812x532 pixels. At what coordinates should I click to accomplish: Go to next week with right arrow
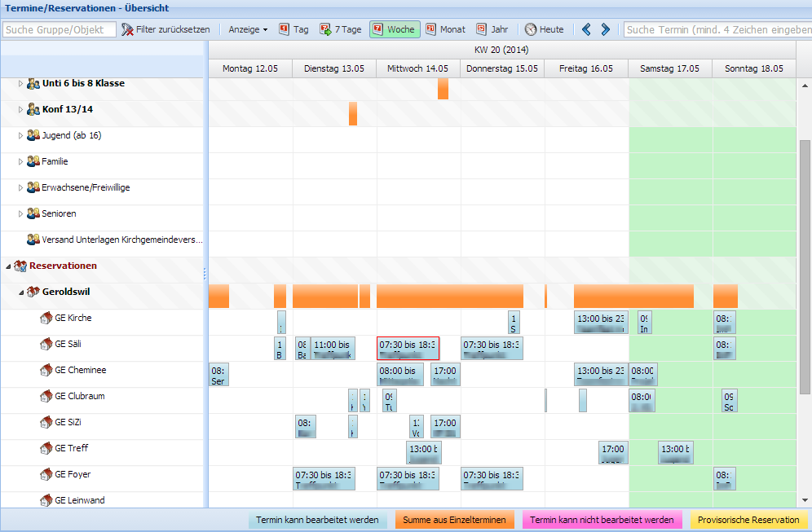[606, 29]
